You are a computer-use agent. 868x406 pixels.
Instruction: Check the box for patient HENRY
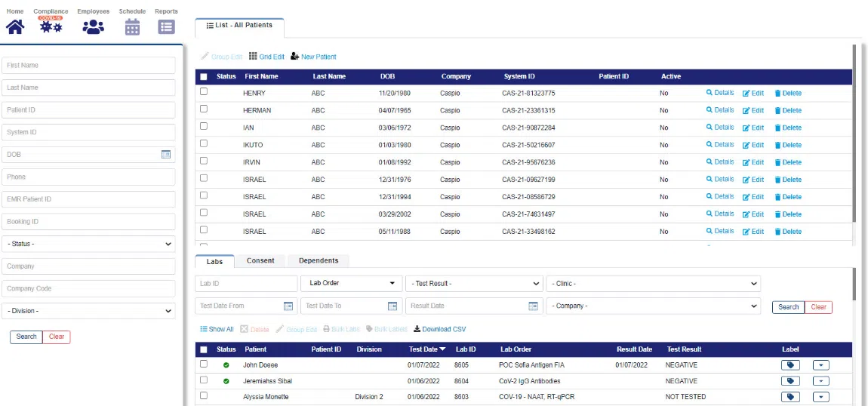pos(204,92)
